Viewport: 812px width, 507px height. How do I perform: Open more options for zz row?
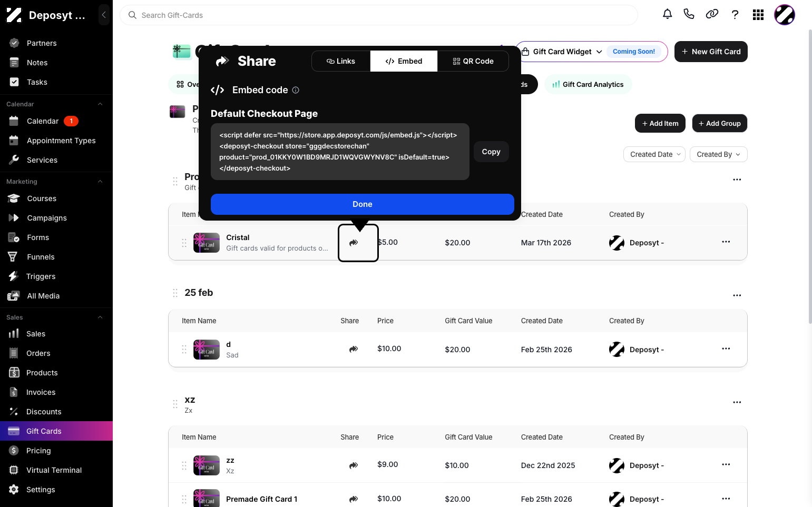coord(726,464)
